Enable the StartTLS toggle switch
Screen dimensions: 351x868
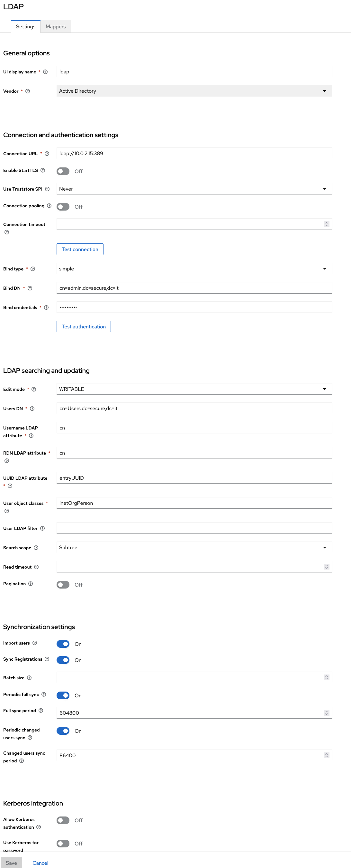tap(63, 171)
